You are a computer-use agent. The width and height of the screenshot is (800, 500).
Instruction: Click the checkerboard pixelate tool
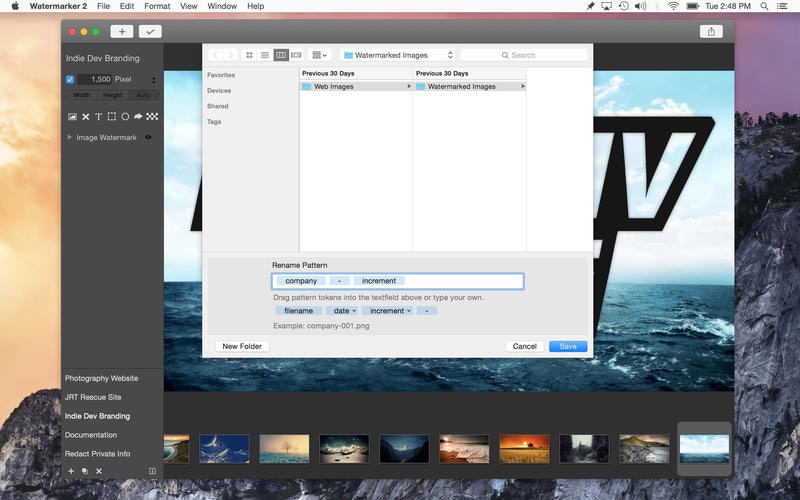152,117
